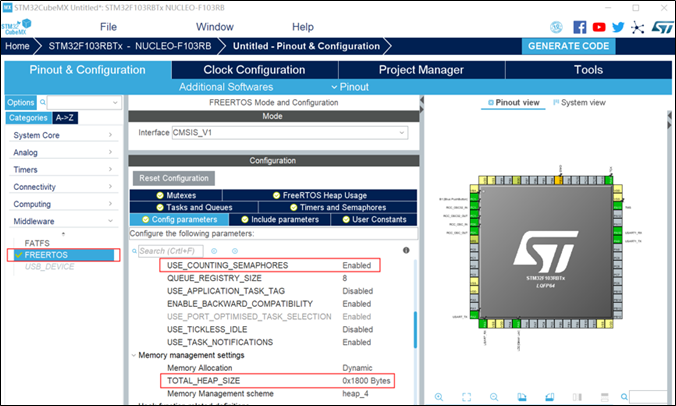Expand the Computing category
The height and width of the screenshot is (406, 676).
63,204
